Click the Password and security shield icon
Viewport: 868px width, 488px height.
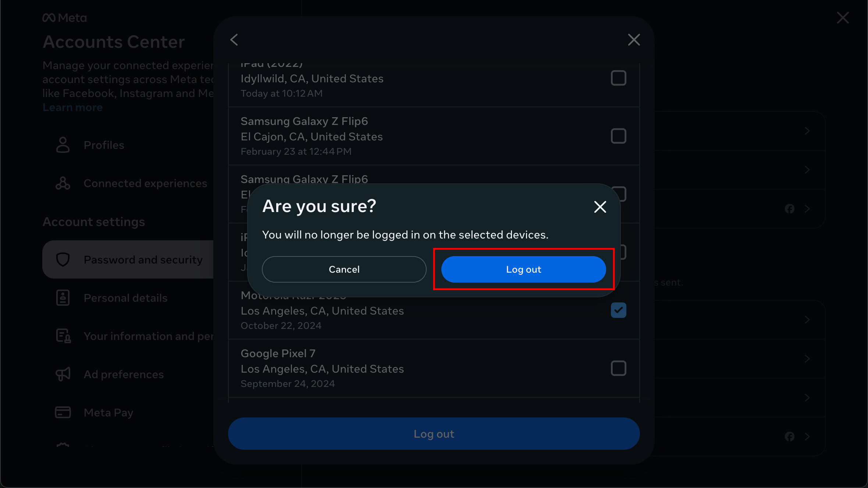click(63, 259)
